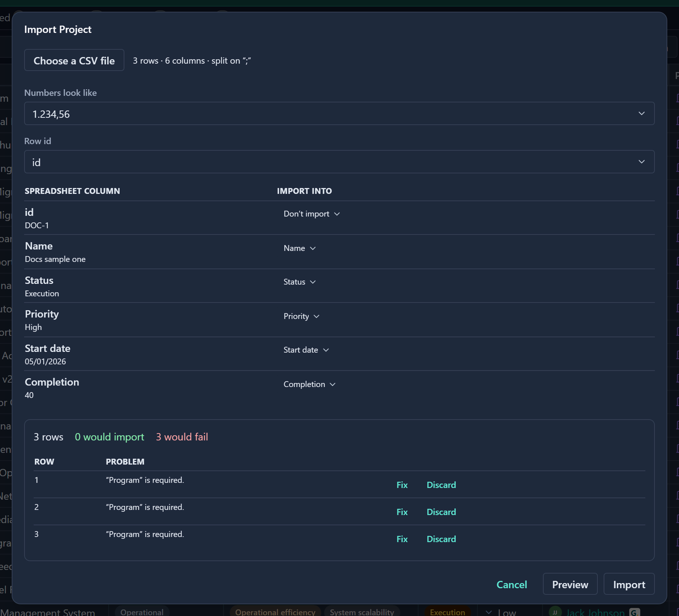Open Don't import mapping for id column
Viewport: 679px width, 616px height.
312,214
